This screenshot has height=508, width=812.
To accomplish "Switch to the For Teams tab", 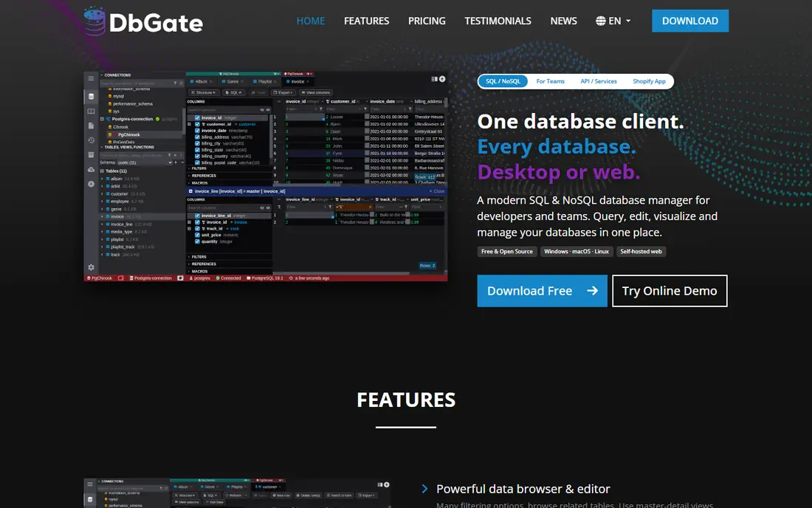I will point(550,81).
